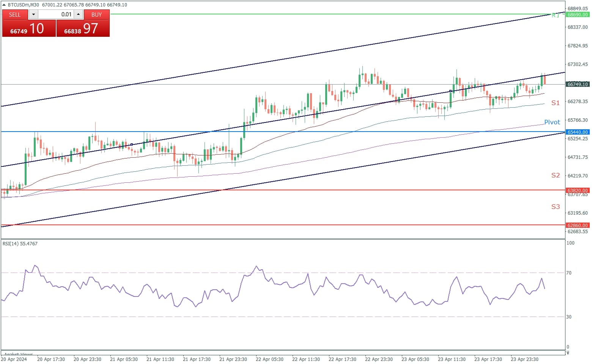Select the S3 support label
Image resolution: width=592 pixels, height=364 pixels.
point(555,207)
